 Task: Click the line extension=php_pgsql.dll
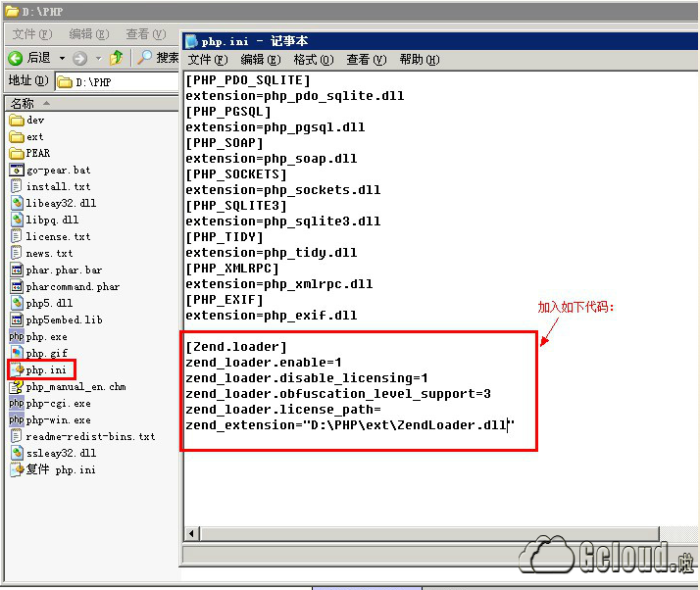pyautogui.click(x=275, y=127)
